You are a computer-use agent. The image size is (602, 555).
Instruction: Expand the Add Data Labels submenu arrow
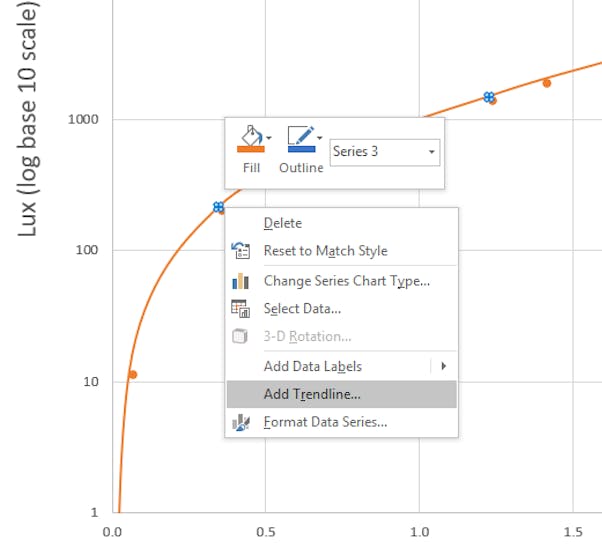tap(443, 366)
